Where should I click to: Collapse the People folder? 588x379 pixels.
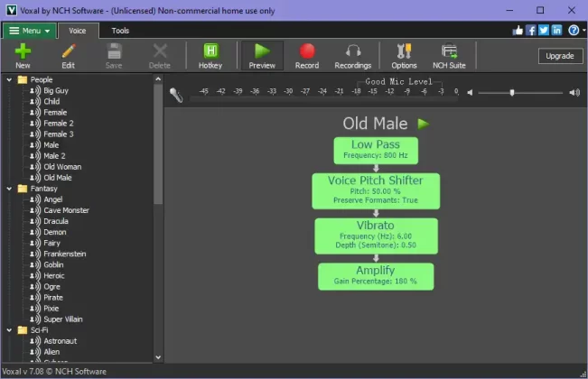pyautogui.click(x=9, y=79)
